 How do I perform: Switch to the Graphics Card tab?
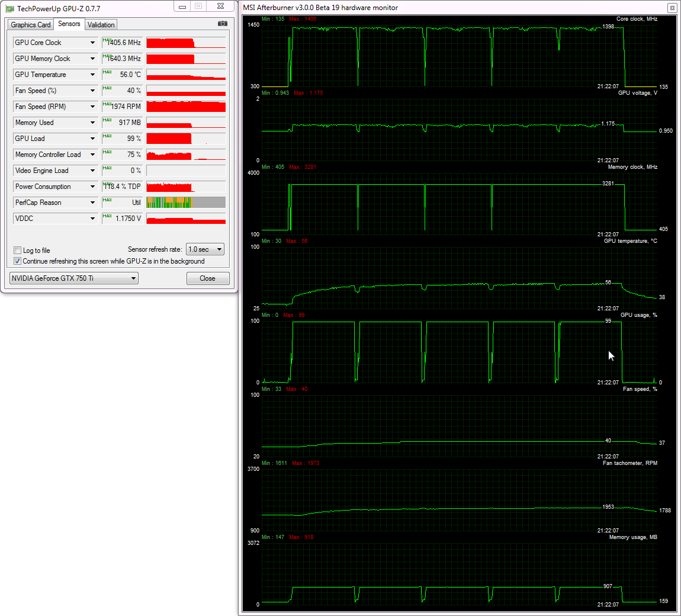click(x=30, y=25)
